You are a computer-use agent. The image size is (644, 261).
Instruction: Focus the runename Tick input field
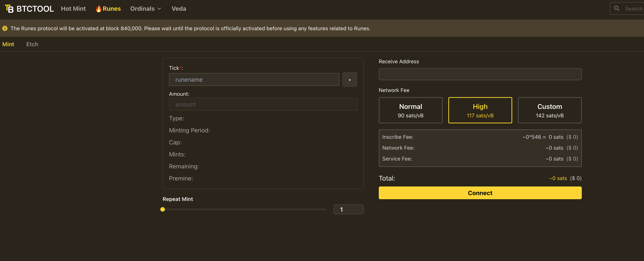click(x=254, y=79)
